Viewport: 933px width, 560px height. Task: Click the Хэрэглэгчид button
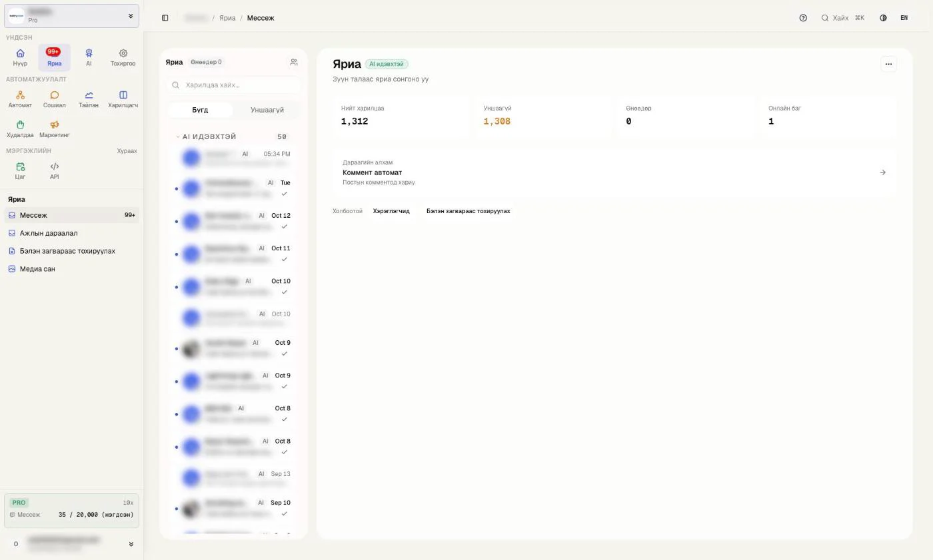pyautogui.click(x=391, y=211)
